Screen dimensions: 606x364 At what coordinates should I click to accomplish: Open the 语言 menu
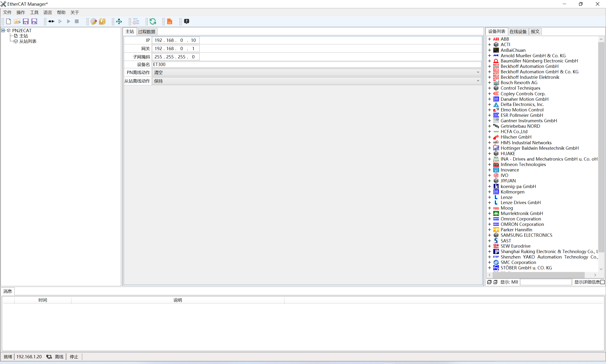[x=48, y=12]
